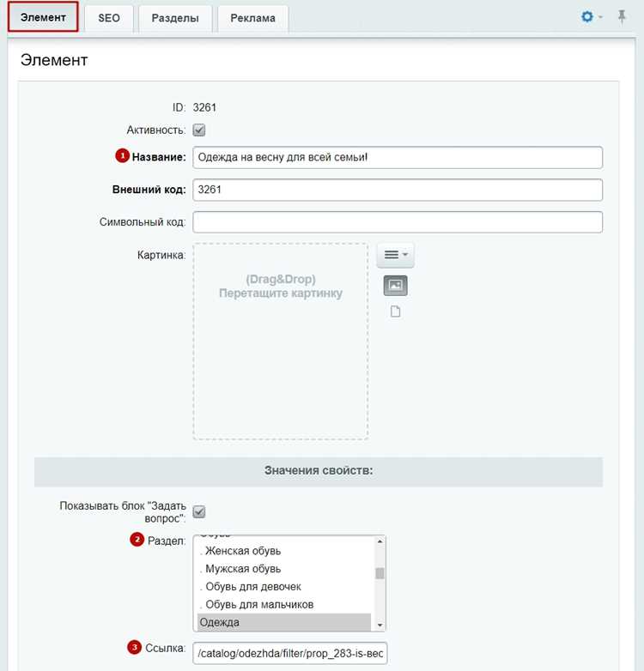This screenshot has width=644, height=671.
Task: Open the Реклама tab
Action: [x=252, y=18]
